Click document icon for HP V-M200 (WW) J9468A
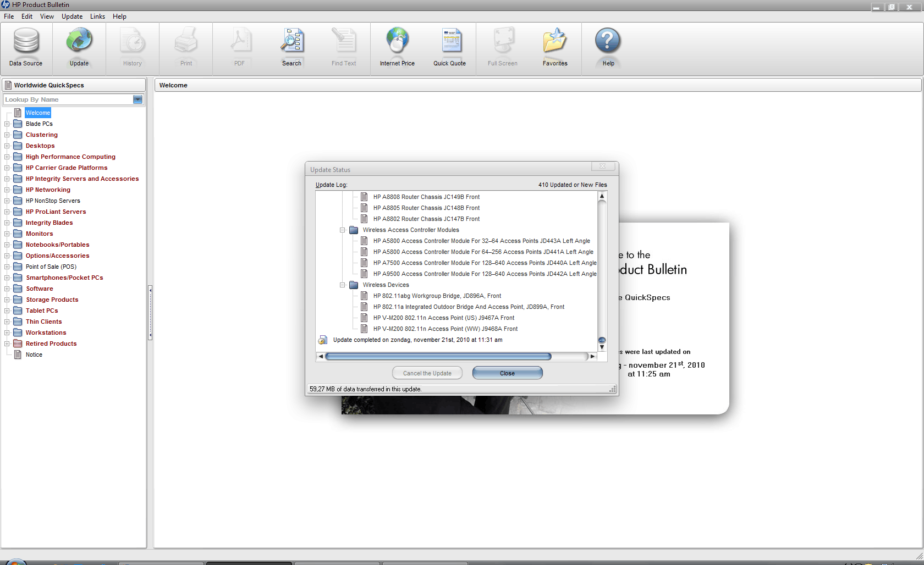This screenshot has width=924, height=565. 364,329
